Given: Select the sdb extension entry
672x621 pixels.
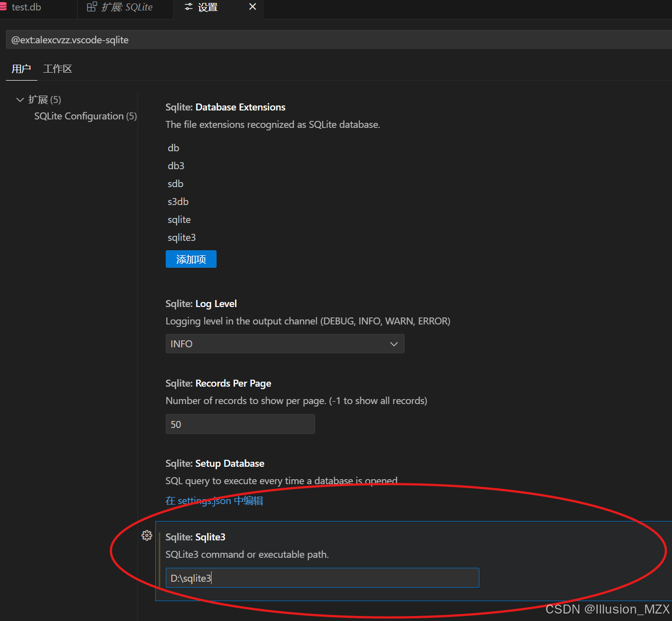Looking at the screenshot, I should coord(176,184).
